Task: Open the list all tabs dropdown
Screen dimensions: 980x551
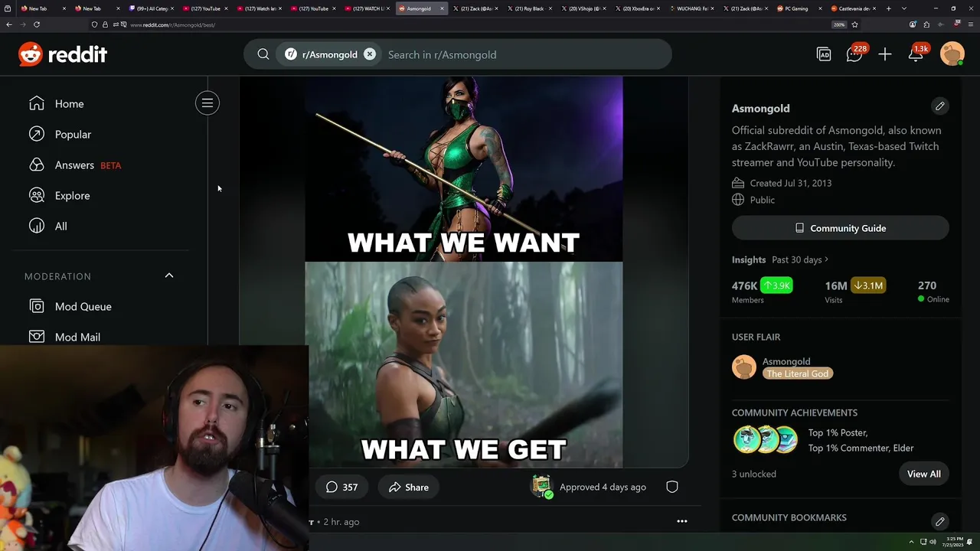Action: click(904, 8)
